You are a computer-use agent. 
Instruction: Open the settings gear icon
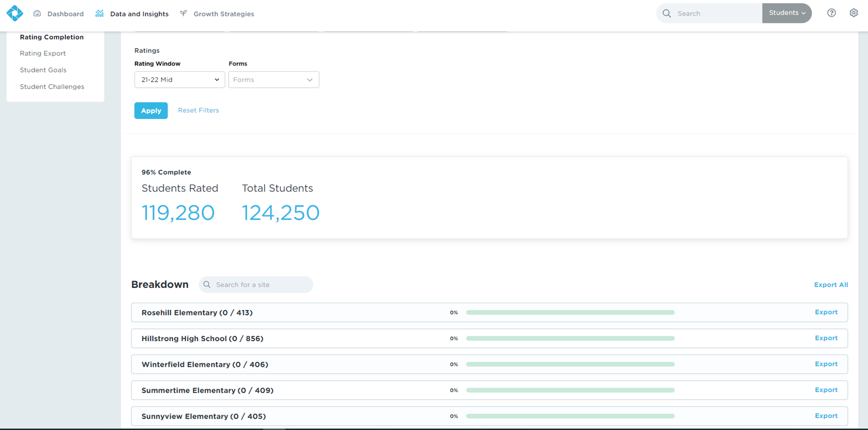click(853, 13)
